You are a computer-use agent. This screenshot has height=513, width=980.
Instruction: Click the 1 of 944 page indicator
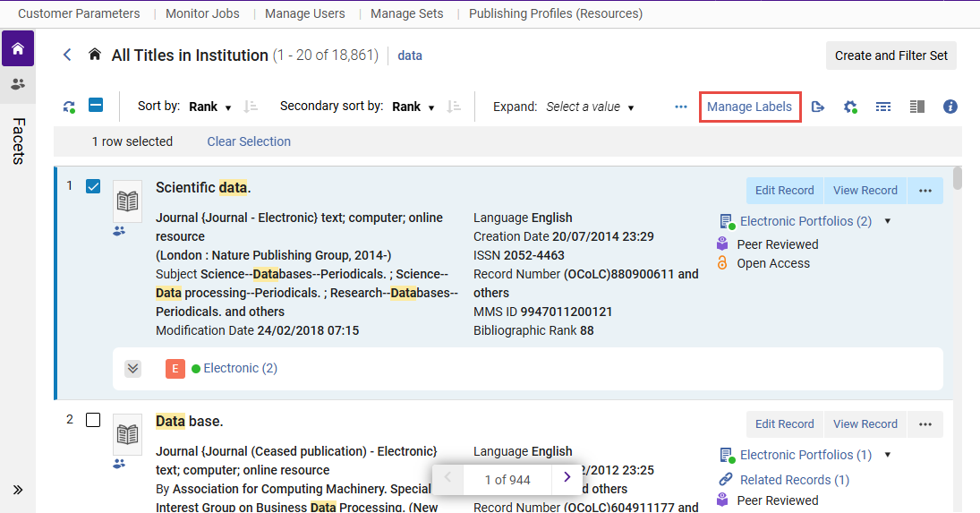pos(507,480)
